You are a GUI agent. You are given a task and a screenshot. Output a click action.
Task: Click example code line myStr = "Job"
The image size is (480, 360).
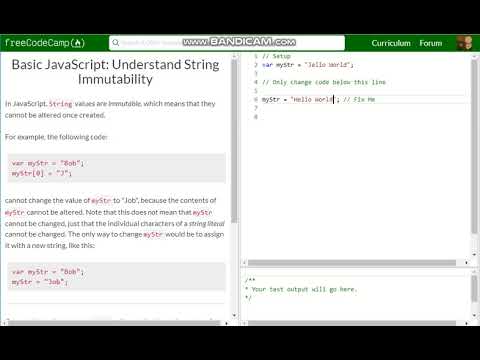click(x=39, y=282)
